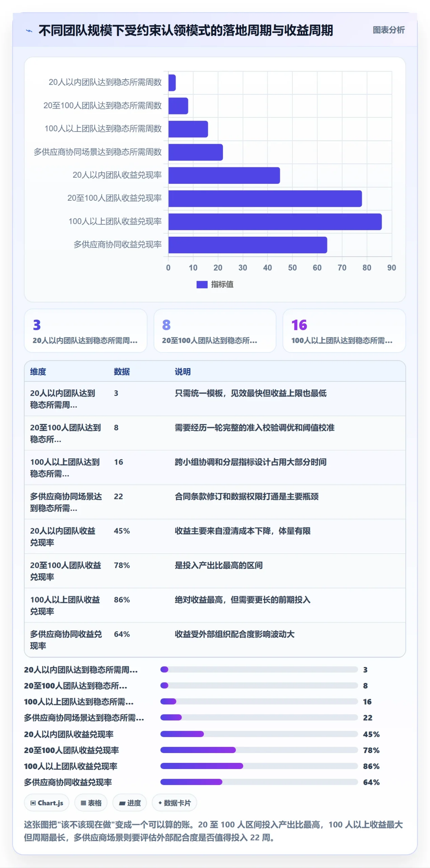Image resolution: width=430 pixels, height=868 pixels.
Task: Select the 进度 tag chip
Action: [x=129, y=803]
